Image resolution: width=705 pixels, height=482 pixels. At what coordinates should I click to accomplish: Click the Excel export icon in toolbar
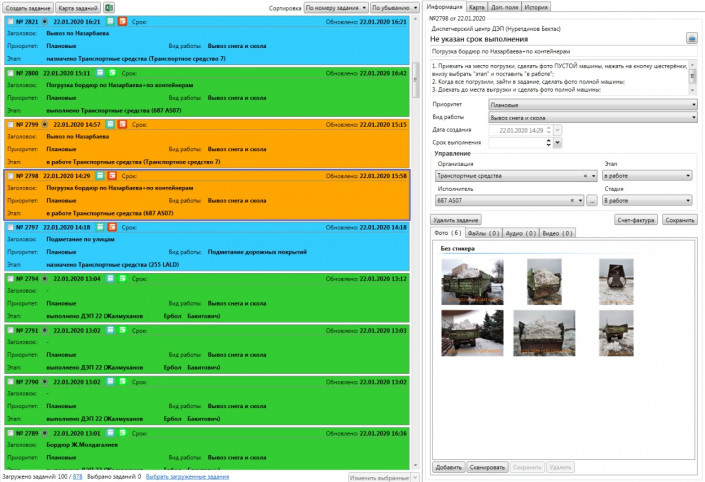tap(110, 7)
